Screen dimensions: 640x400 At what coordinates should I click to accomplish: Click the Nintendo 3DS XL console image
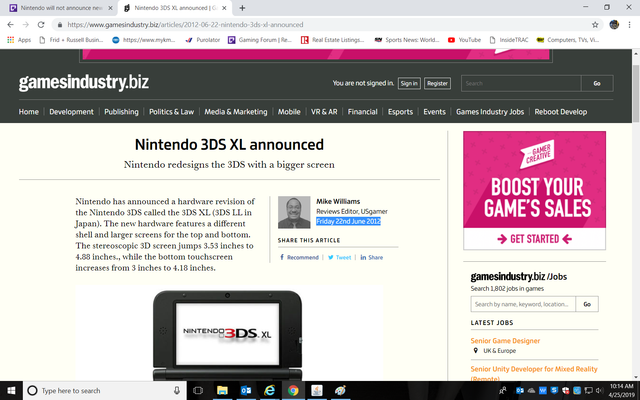(x=228, y=335)
